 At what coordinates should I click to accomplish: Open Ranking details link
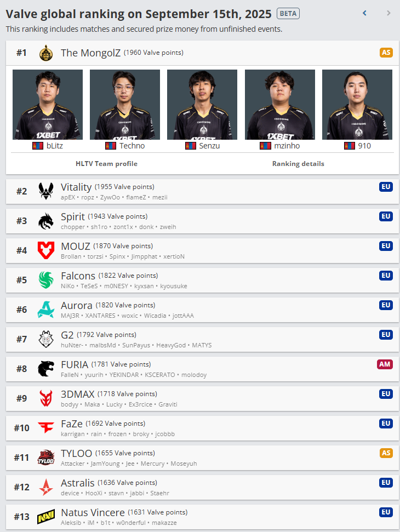point(298,163)
